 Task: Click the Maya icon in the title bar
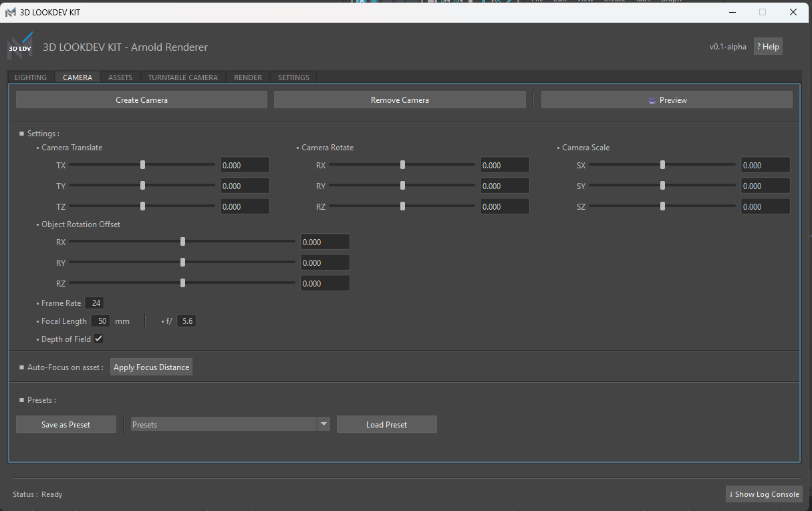(x=11, y=13)
